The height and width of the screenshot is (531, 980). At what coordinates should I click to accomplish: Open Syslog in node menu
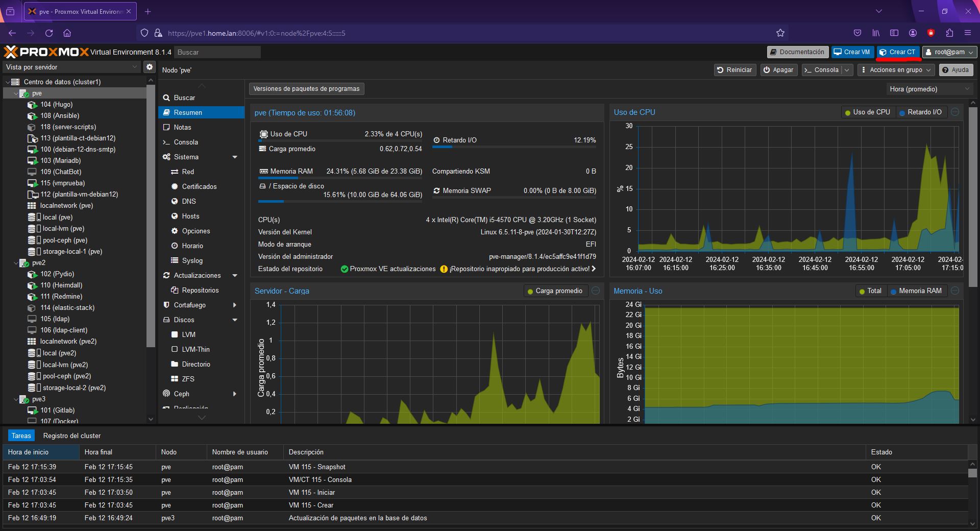click(x=202, y=261)
